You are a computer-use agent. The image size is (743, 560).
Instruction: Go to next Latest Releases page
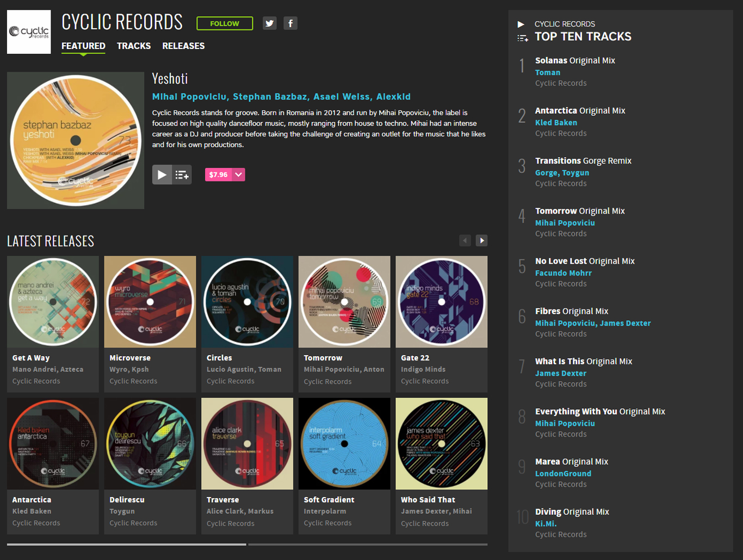tap(482, 240)
